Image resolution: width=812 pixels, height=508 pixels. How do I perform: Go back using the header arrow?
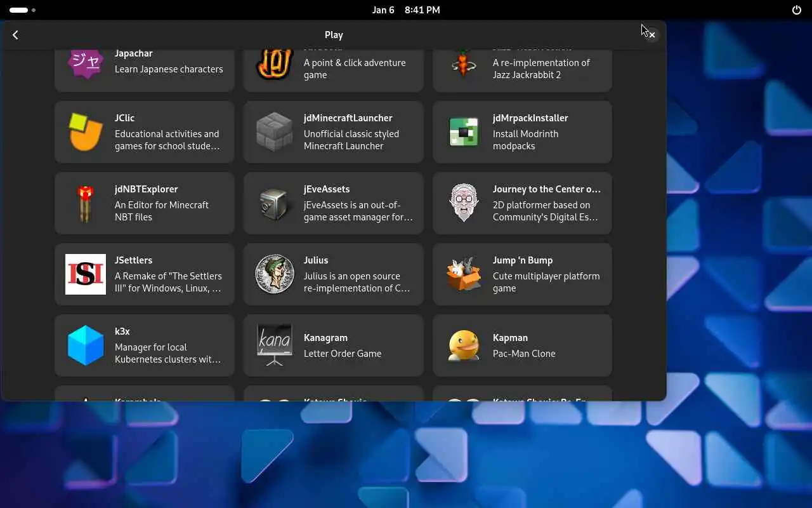[16, 35]
